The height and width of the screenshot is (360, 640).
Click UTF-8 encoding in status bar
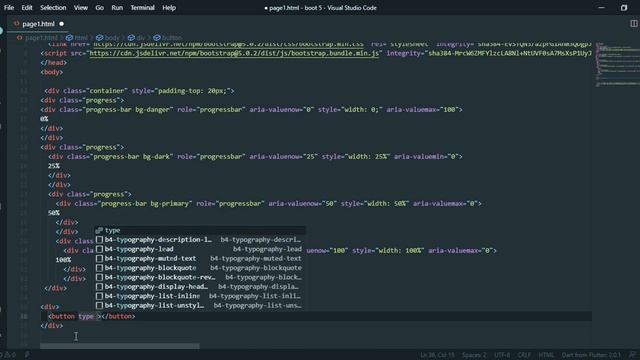coord(502,355)
